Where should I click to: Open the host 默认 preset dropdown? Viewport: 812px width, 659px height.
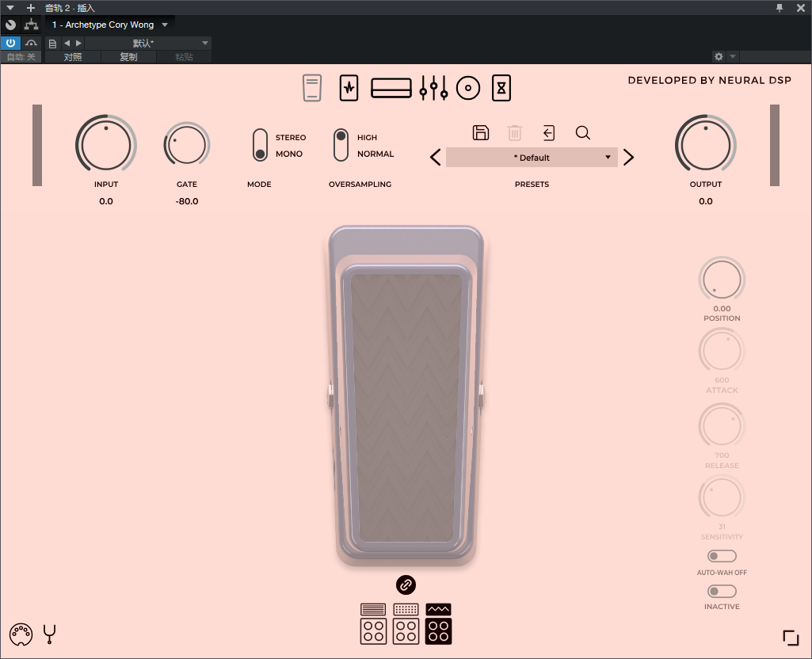148,43
